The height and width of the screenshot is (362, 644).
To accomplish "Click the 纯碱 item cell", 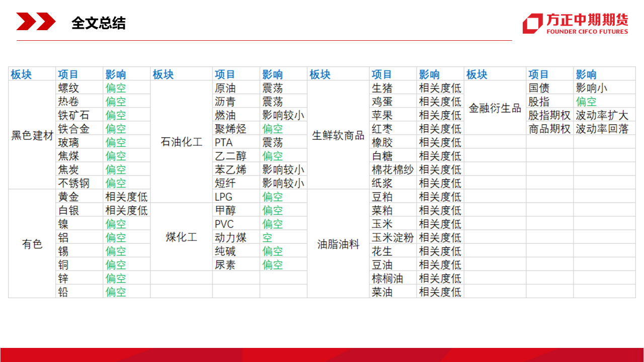I will pos(236,251).
